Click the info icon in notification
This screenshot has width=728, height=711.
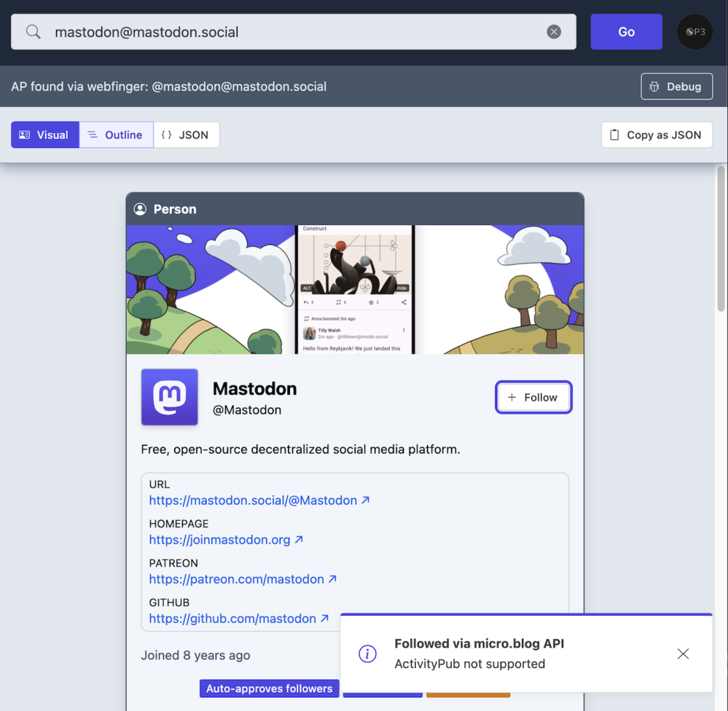(x=368, y=653)
